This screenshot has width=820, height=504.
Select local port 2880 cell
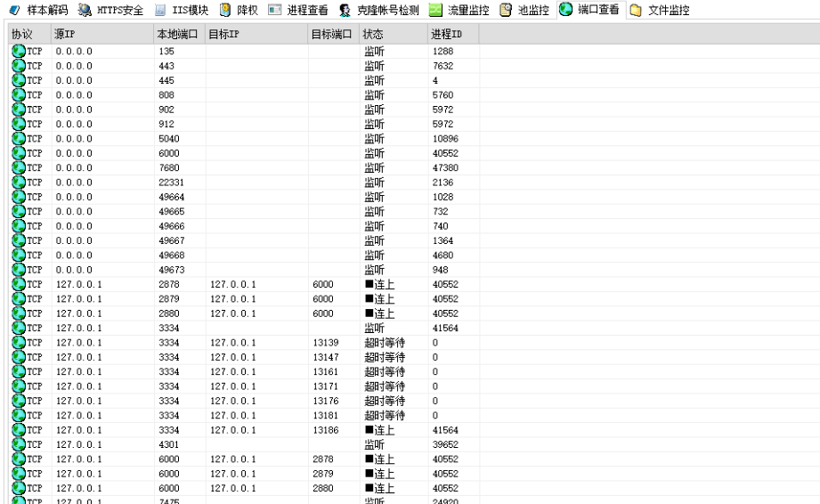(x=169, y=313)
